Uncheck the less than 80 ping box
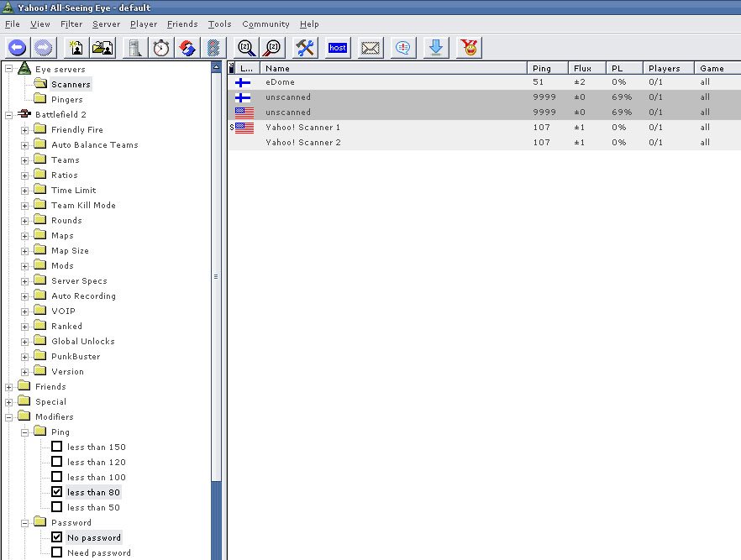Image resolution: width=741 pixels, height=560 pixels. pos(57,491)
